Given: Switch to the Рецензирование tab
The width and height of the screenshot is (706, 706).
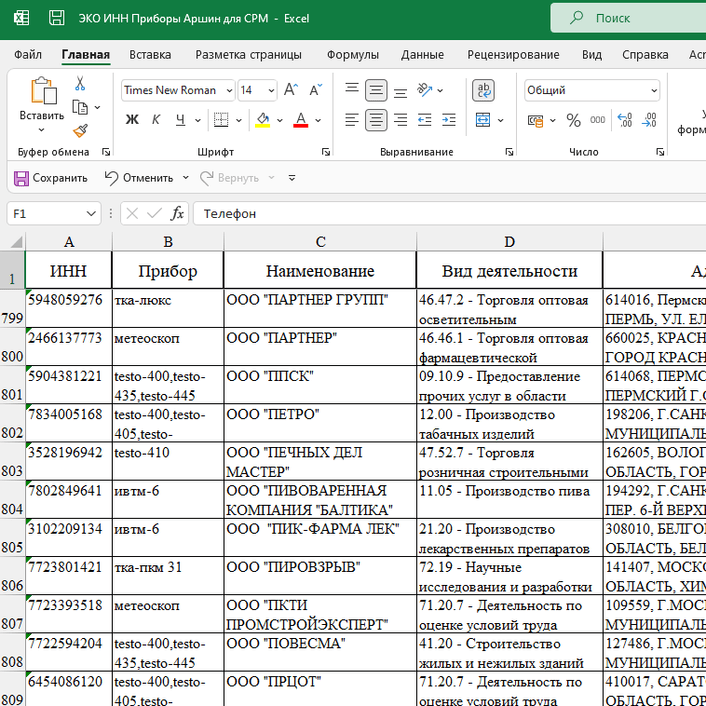Looking at the screenshot, I should 513,54.
